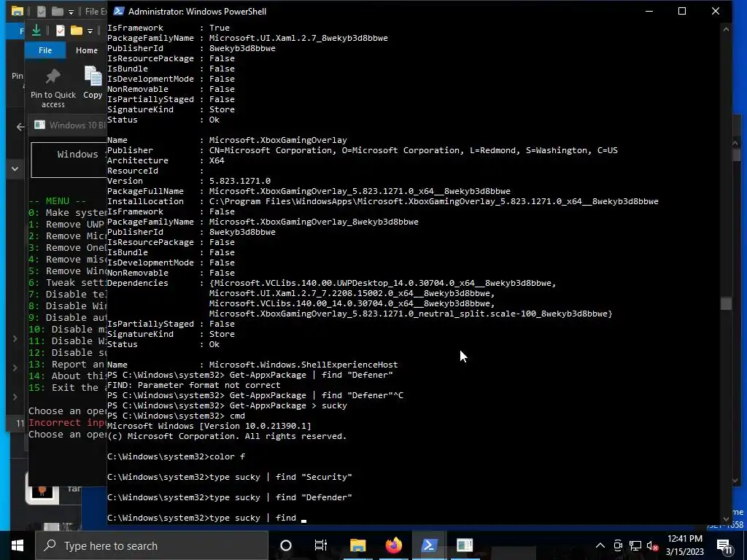747x560 pixels.
Task: Click the PowerShell vertical scrollbar thumb
Action: pos(726,303)
